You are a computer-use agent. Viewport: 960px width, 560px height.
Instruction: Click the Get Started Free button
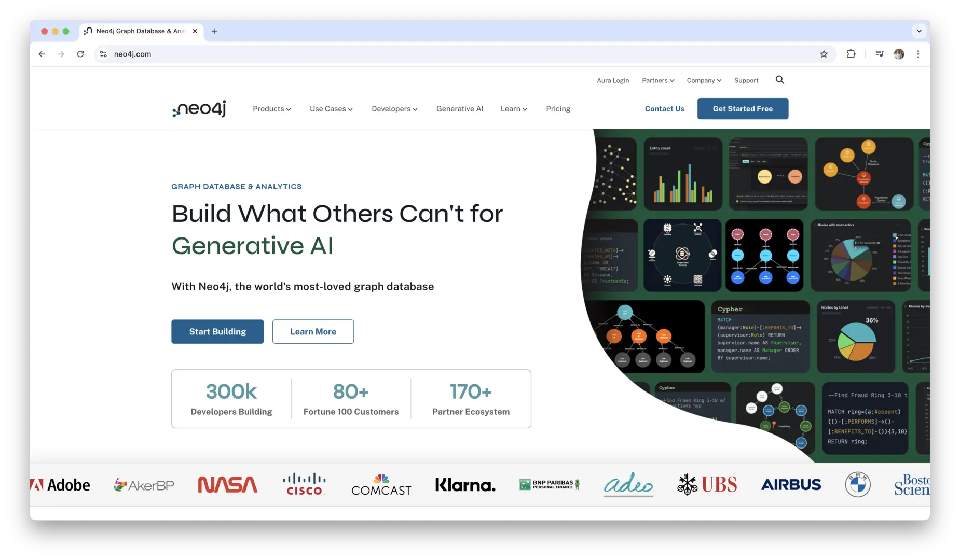coord(743,109)
